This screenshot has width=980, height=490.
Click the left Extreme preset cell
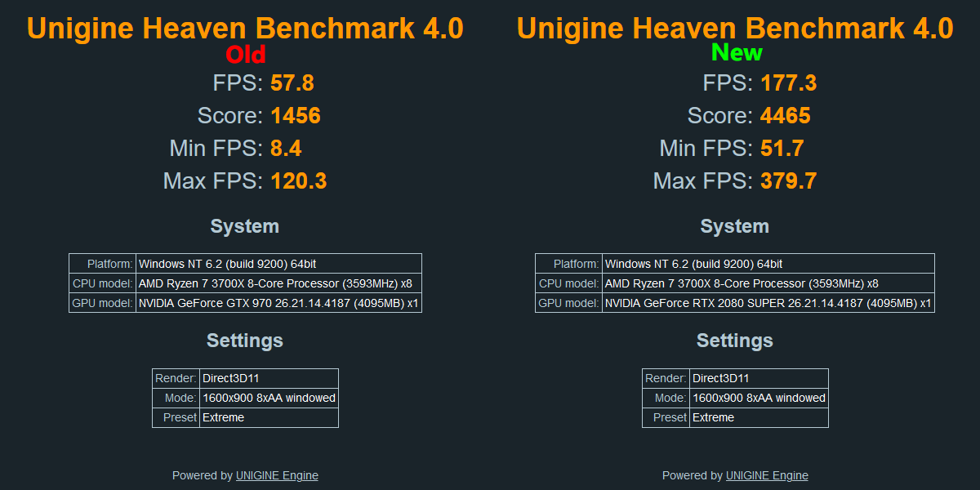pos(269,417)
